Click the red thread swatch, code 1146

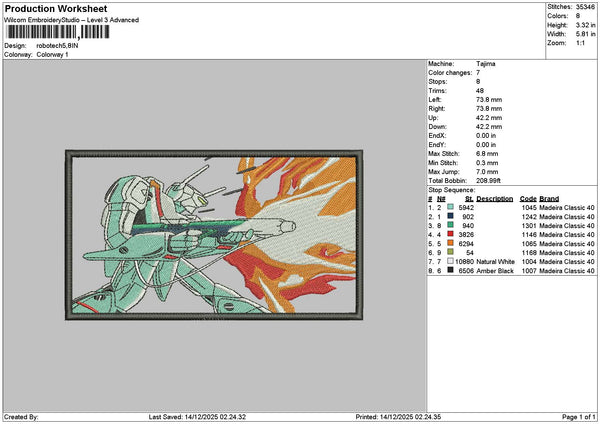click(x=451, y=234)
